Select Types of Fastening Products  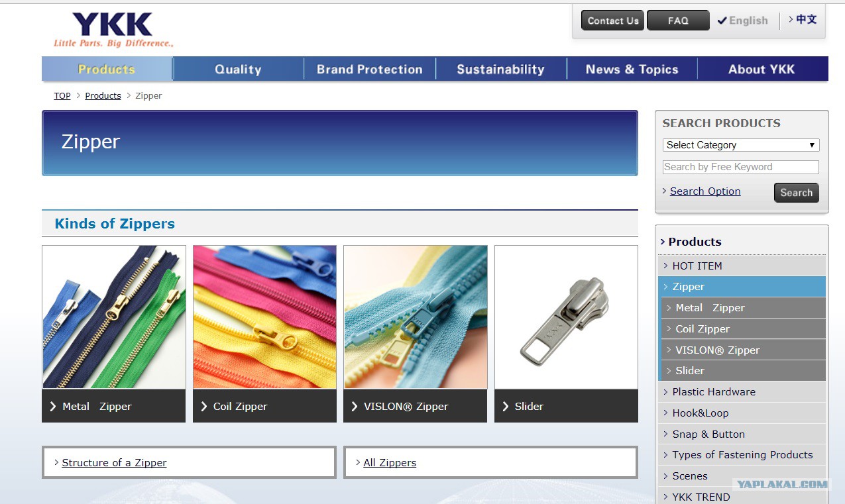tap(742, 455)
